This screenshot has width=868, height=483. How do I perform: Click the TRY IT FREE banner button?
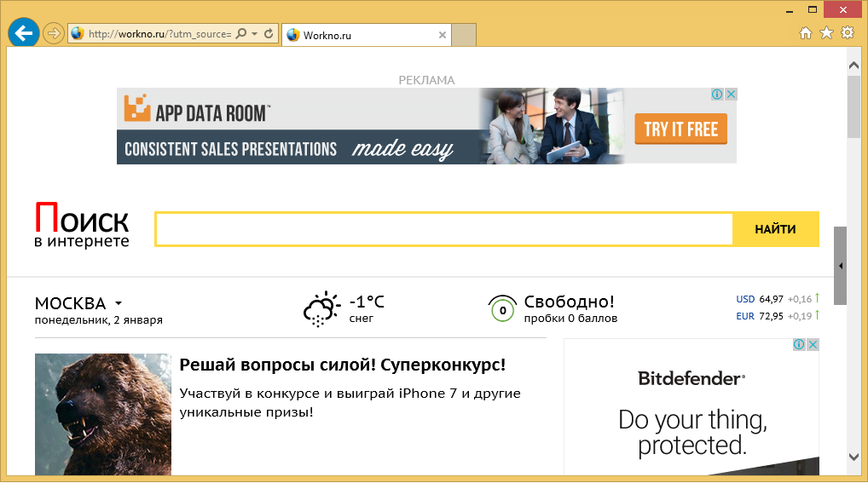680,129
